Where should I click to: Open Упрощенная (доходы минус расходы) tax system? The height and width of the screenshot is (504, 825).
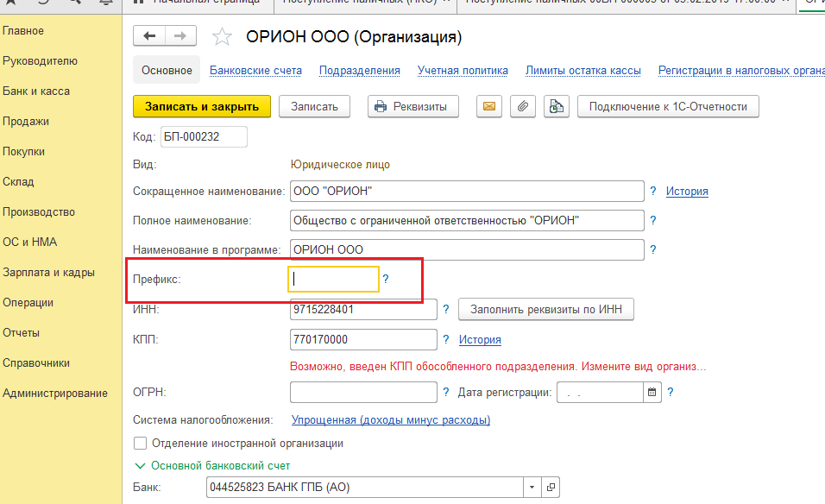pos(390,420)
